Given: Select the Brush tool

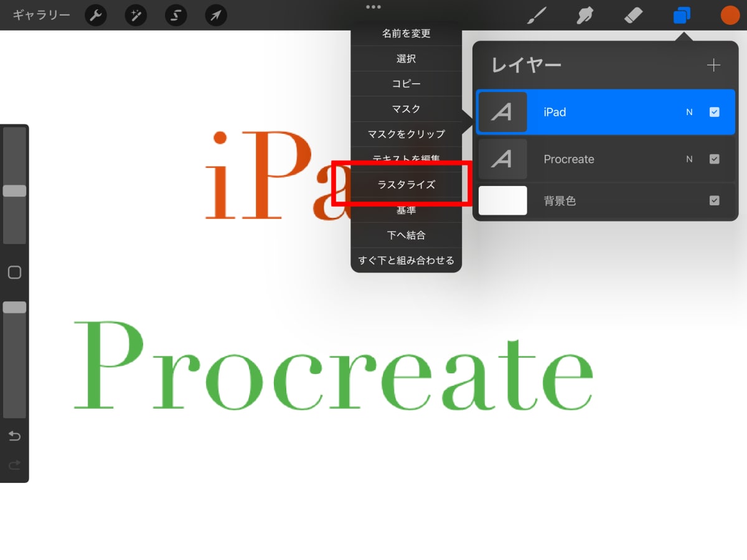Looking at the screenshot, I should coord(536,16).
